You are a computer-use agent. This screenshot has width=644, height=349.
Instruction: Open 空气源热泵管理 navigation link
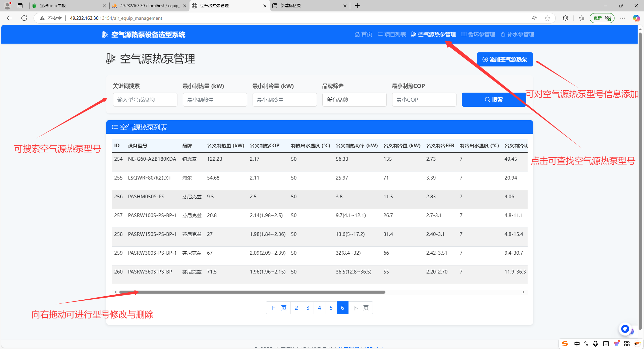click(x=433, y=34)
